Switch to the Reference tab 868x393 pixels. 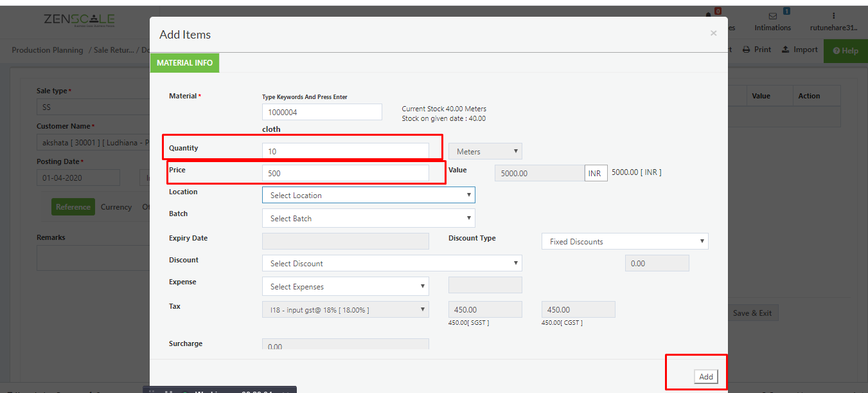point(73,207)
